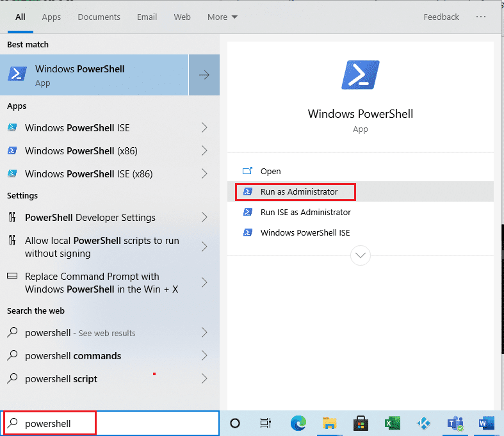The width and height of the screenshot is (504, 436).
Task: Launch Word from the taskbar
Action: tap(486, 423)
